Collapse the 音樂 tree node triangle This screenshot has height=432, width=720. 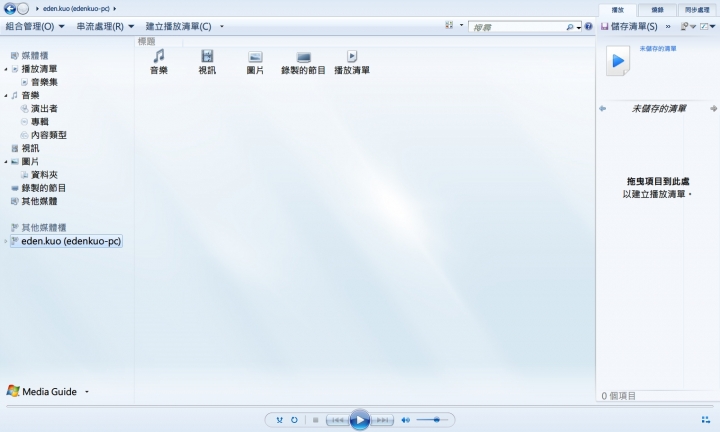6,96
